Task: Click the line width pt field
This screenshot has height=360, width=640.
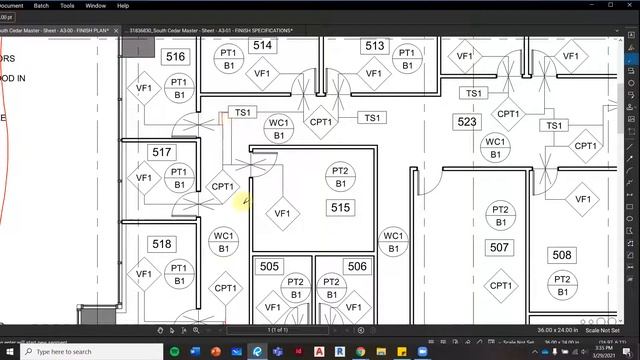Action: point(7,18)
